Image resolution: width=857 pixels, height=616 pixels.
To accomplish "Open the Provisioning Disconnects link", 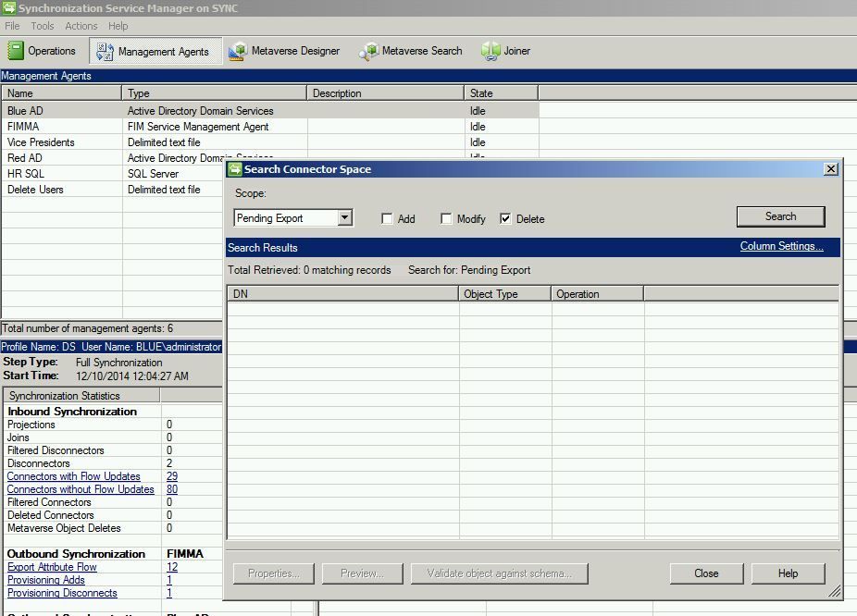I will (62, 593).
